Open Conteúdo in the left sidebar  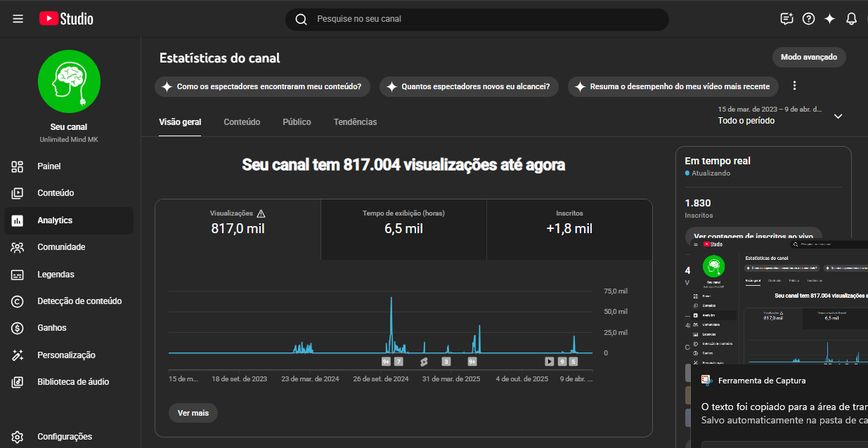point(69,193)
